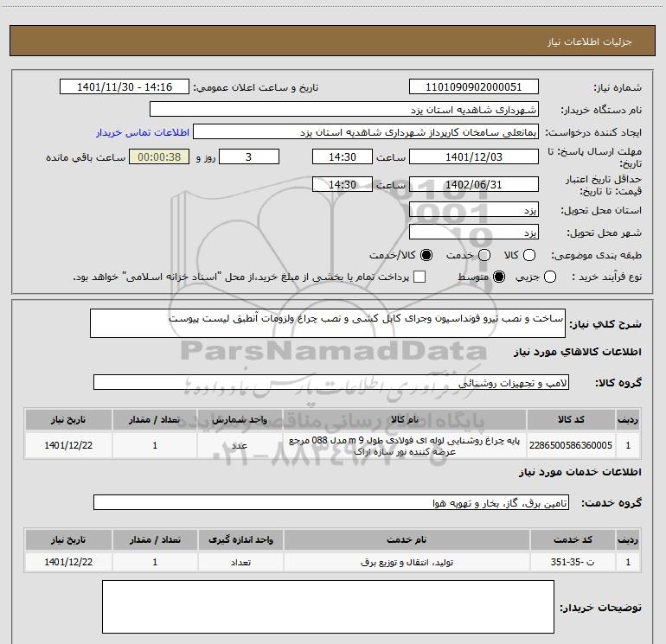666x644 pixels.
Task: Click the service code cell ت -35-351
Action: point(573,562)
